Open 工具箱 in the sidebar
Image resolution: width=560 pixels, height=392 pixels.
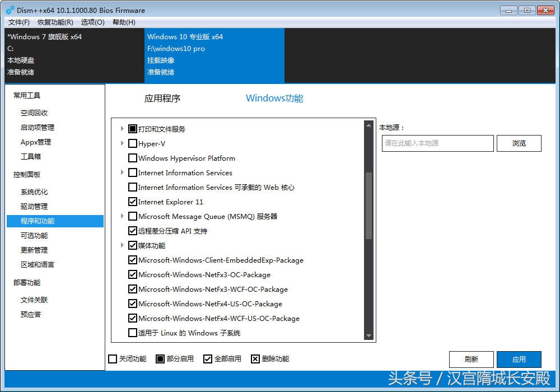(31, 156)
